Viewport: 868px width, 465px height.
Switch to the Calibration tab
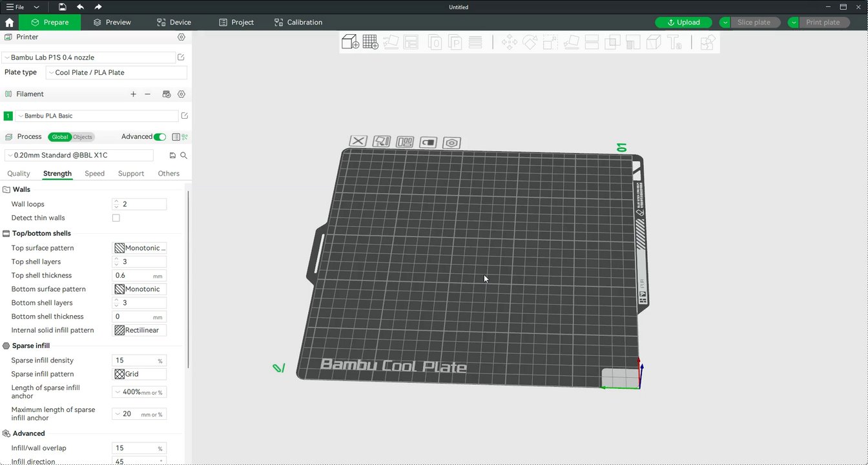298,22
